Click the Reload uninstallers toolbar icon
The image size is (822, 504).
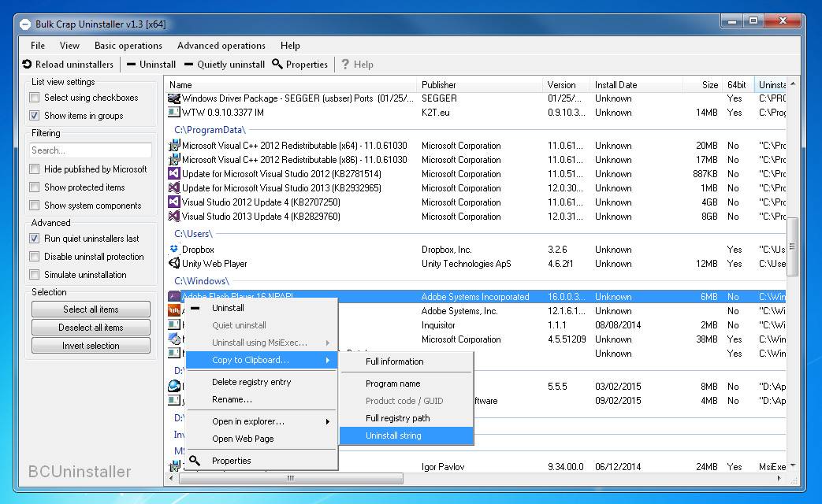(x=28, y=65)
